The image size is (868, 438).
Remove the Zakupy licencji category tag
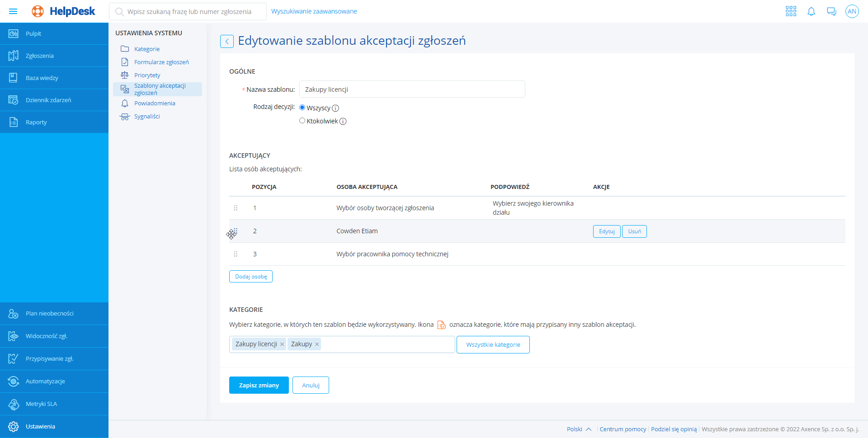tap(282, 344)
